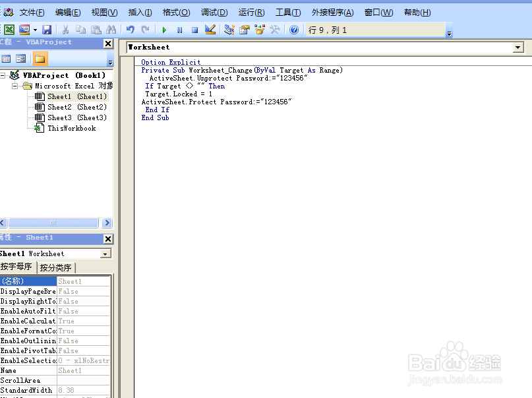Open the 工具(T) menu
Image resolution: width=532 pixels, height=398 pixels.
pos(288,13)
